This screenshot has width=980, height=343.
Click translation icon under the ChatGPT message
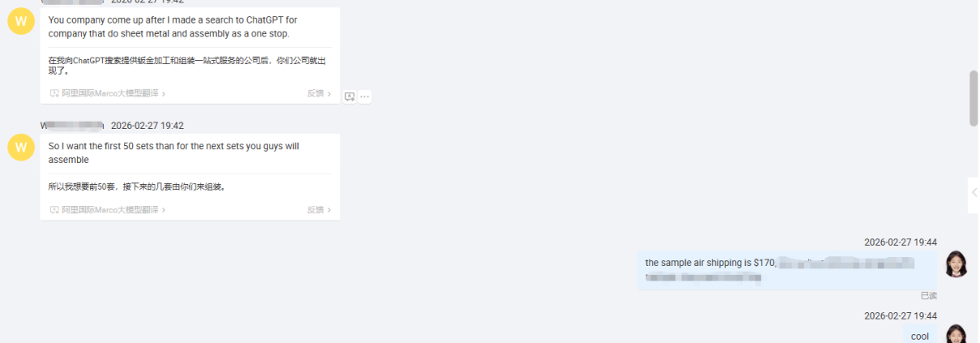tap(54, 94)
